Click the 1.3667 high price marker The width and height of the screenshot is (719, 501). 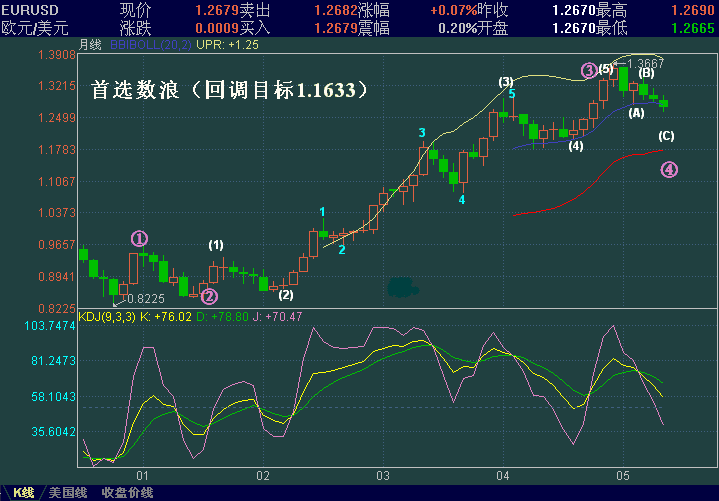coord(645,63)
